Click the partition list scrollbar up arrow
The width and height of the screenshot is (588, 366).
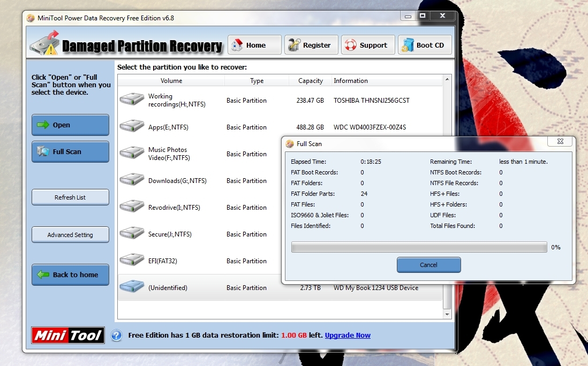[447, 79]
